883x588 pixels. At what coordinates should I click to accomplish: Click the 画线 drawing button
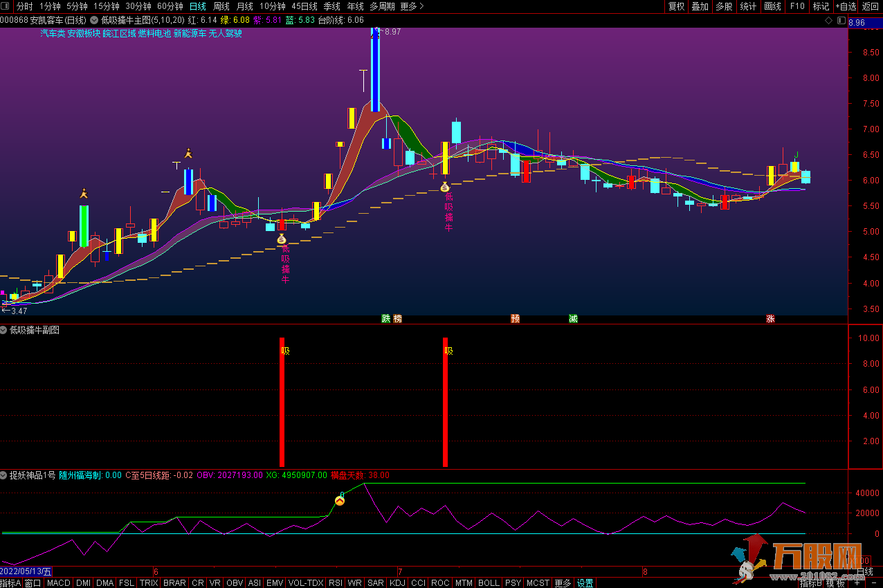pos(773,6)
